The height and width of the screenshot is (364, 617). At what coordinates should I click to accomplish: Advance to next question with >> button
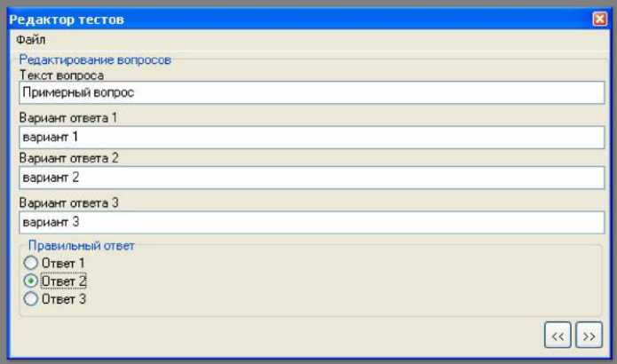coord(589,336)
